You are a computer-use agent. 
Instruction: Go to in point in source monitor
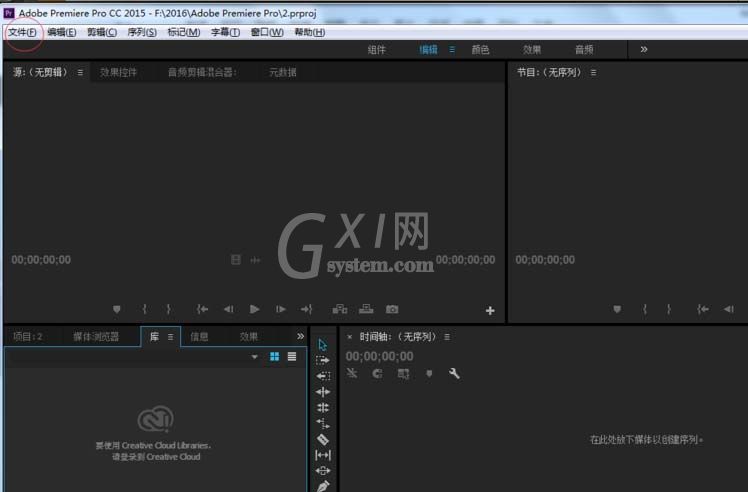coord(202,309)
